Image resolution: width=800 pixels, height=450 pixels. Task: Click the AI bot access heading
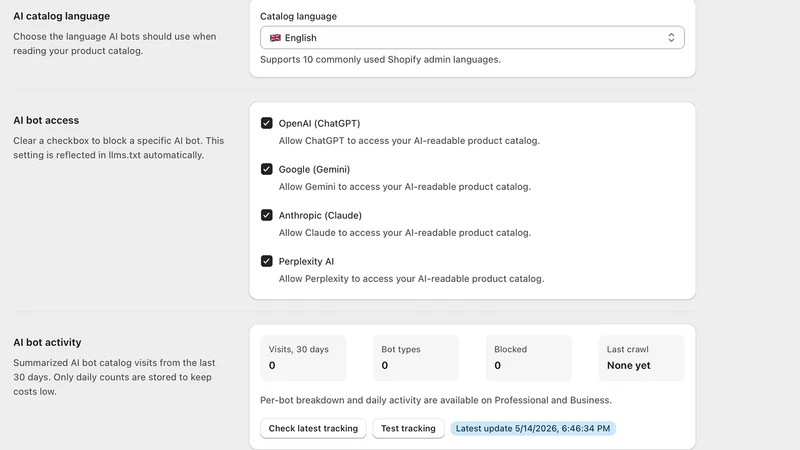(46, 120)
